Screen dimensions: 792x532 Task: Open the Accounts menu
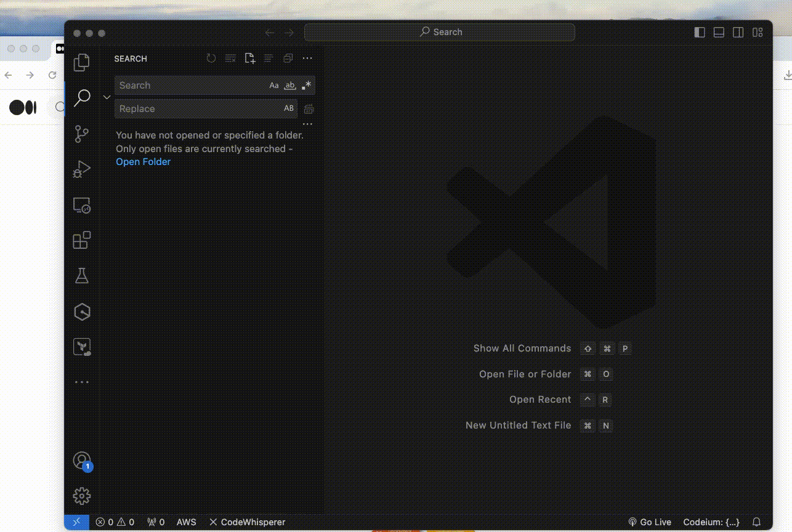(x=82, y=461)
